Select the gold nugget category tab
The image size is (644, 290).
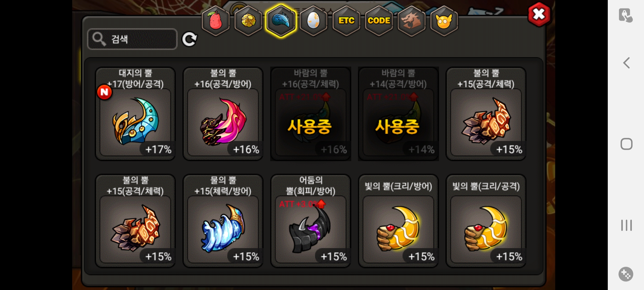248,21
